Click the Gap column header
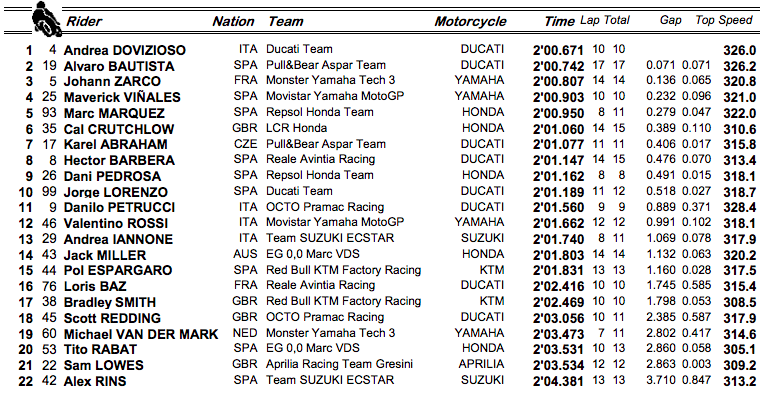 point(671,20)
